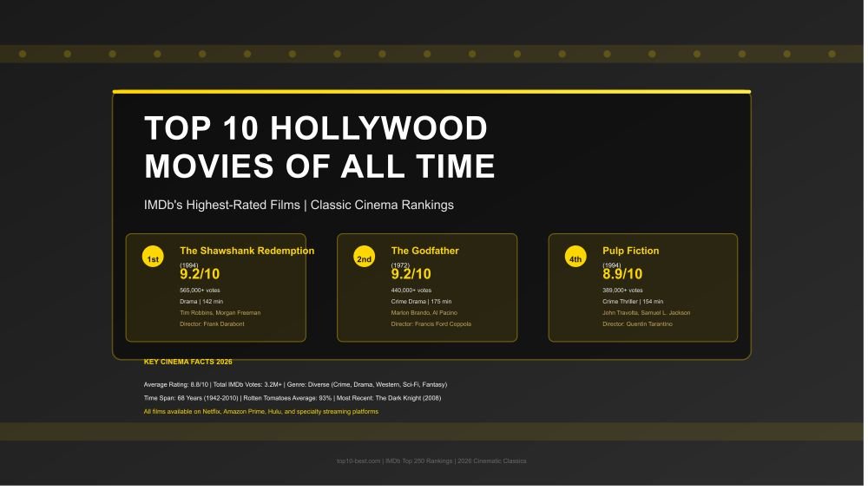Click Director: Francis Ford Coppola text
Screen dimensions: 868x490
click(433, 325)
